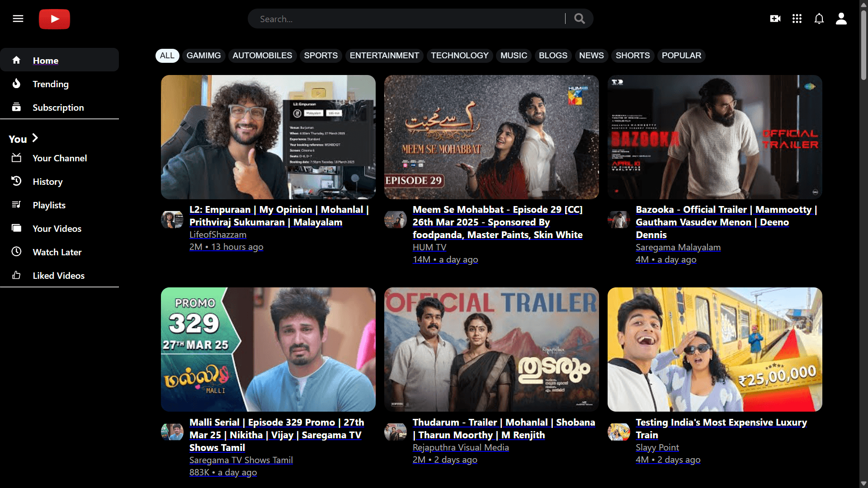Select the TECHNOLOGY filter chip
This screenshot has width=868, height=488.
(x=459, y=56)
